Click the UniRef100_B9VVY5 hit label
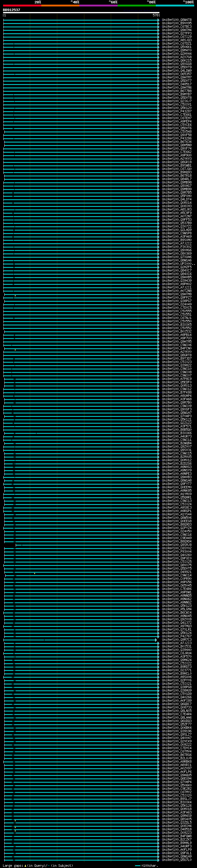 point(176,23)
